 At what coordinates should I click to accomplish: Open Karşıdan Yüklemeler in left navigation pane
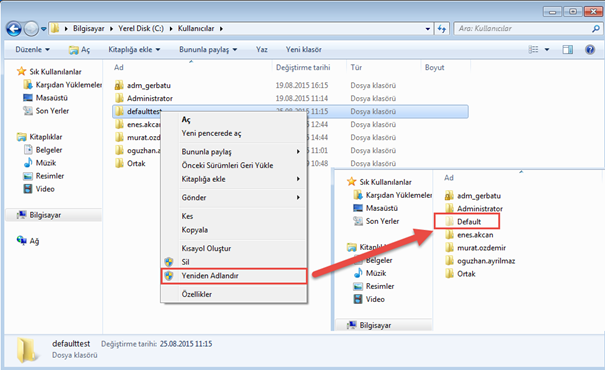coord(63,84)
